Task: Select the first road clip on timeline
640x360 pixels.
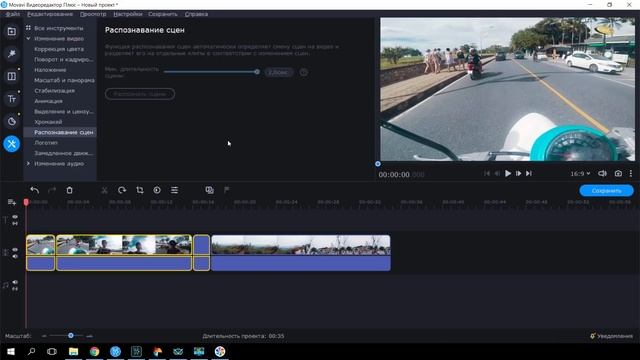Action: pos(40,253)
